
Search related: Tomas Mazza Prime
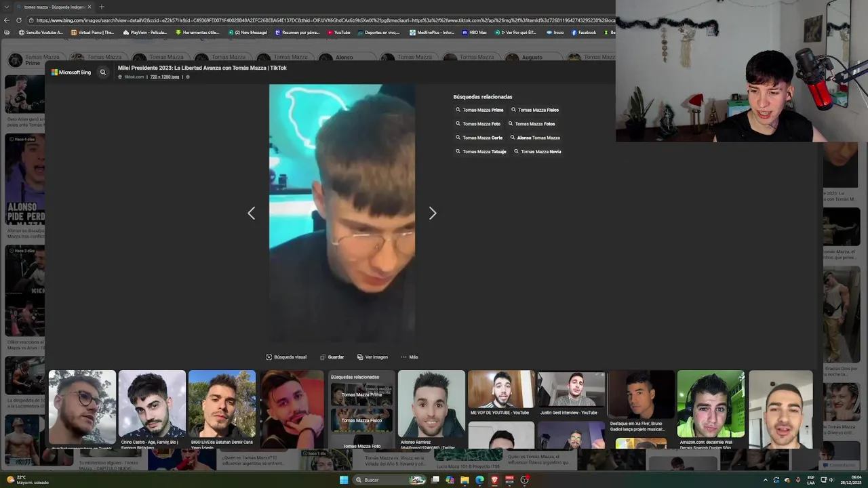point(479,110)
